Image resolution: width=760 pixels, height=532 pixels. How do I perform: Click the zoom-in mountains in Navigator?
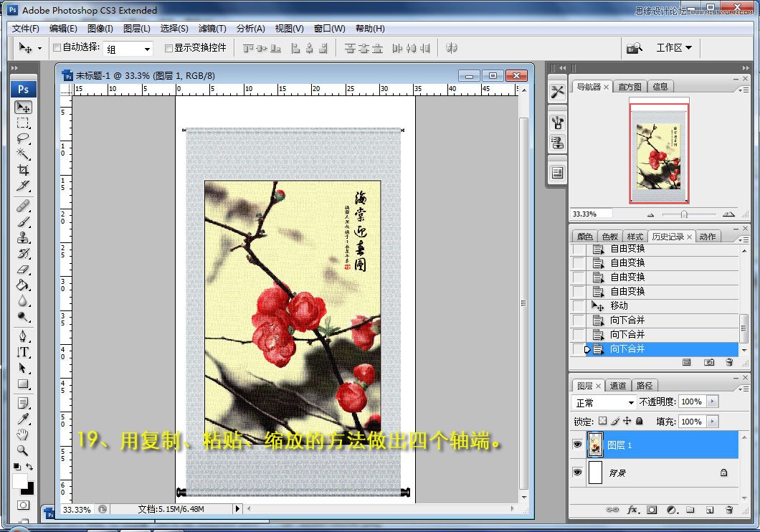point(728,214)
